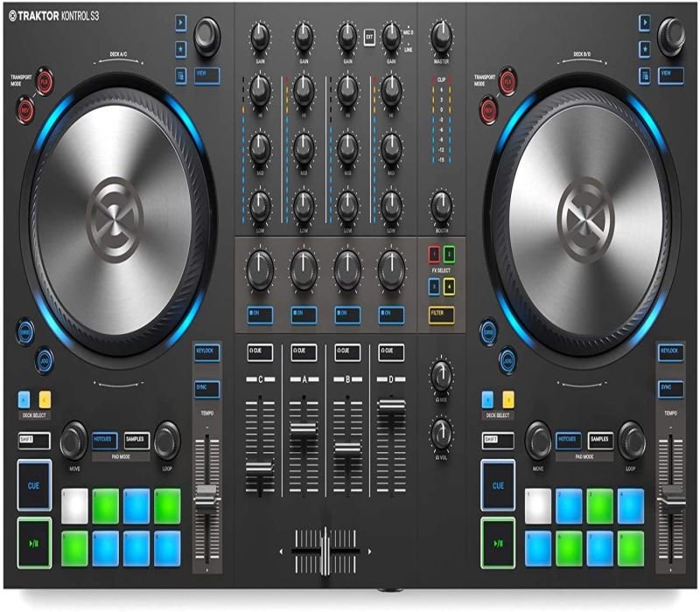Tap the preview play button on left deck
Viewport: 700px width, 612px height.
point(181,23)
